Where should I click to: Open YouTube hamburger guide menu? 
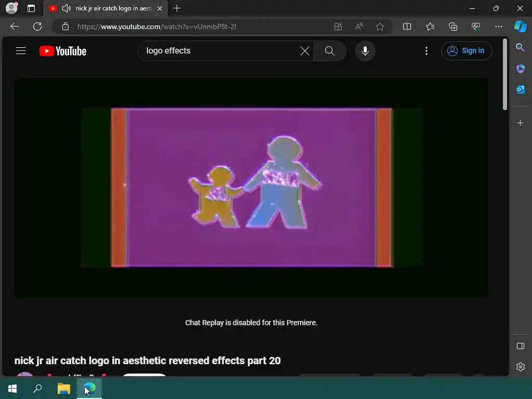coord(21,51)
